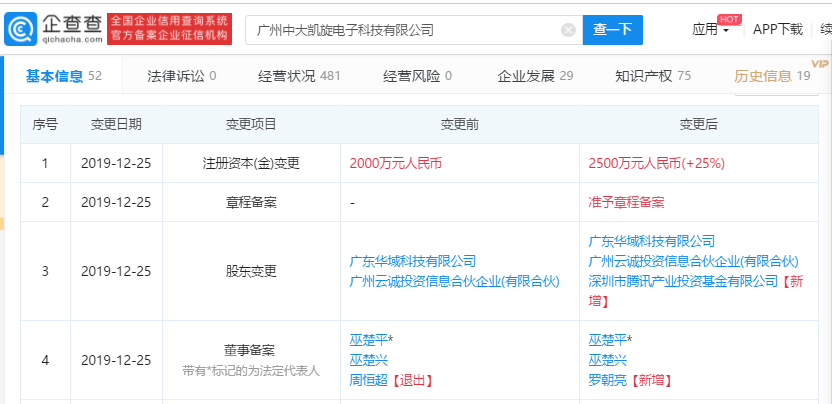Screen dimensions: 832x404
Task: Open 广东华域科技有限公司 link in 变更前 column
Action: pos(413,261)
